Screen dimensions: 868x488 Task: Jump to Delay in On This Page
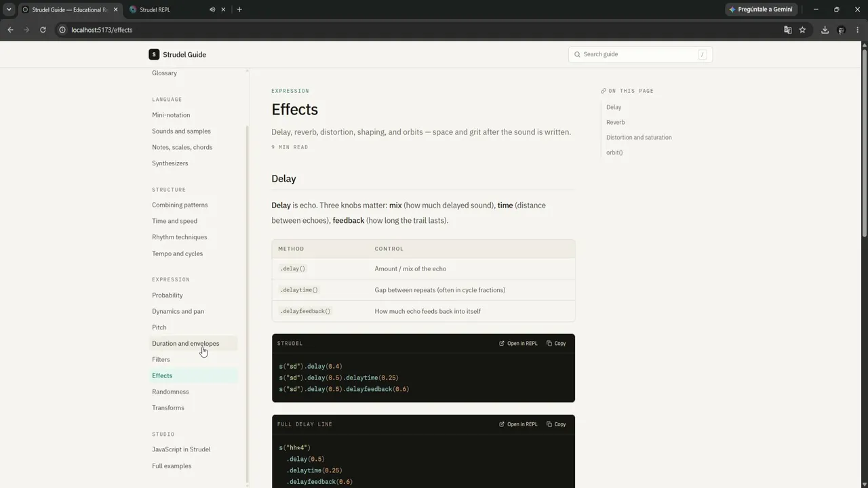(x=614, y=107)
